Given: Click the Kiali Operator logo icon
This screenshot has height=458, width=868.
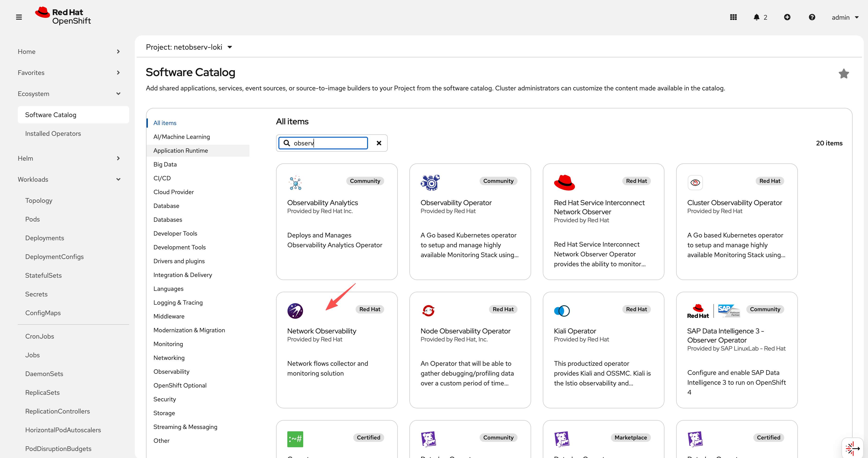Looking at the screenshot, I should point(562,311).
